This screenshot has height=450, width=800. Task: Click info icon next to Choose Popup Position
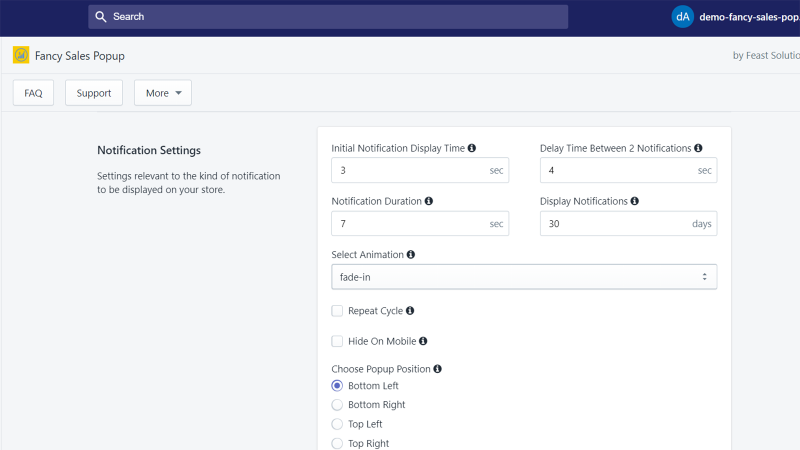pyautogui.click(x=437, y=368)
